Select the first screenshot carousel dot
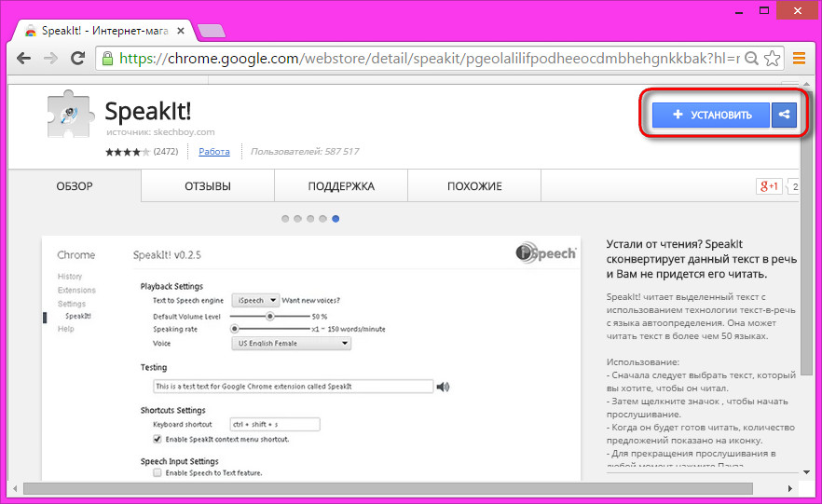The height and width of the screenshot is (504, 822). tap(285, 219)
